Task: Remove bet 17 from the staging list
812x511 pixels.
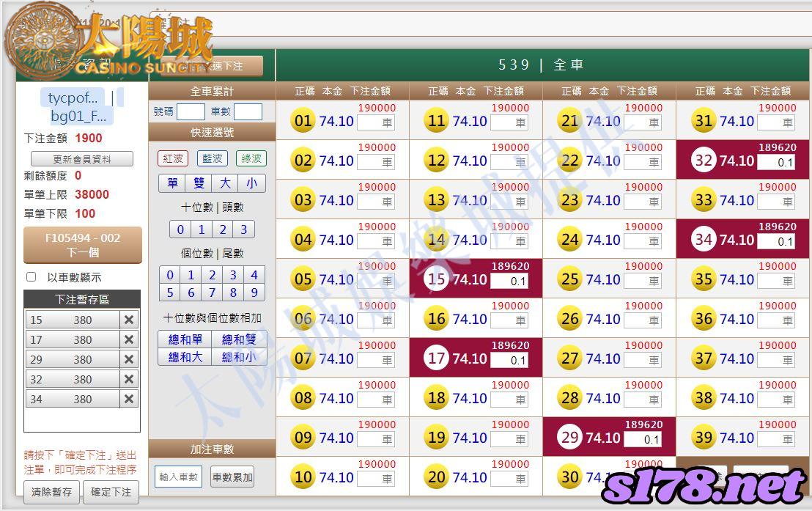Action: (x=129, y=339)
